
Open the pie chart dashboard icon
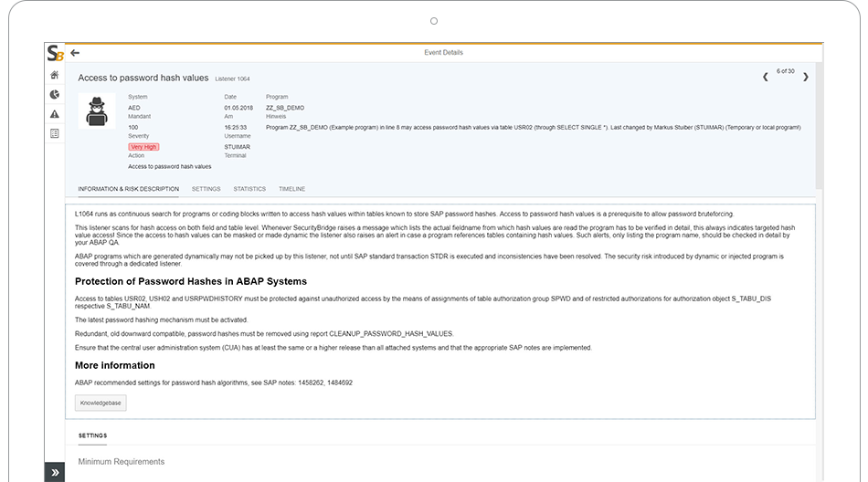[54, 95]
